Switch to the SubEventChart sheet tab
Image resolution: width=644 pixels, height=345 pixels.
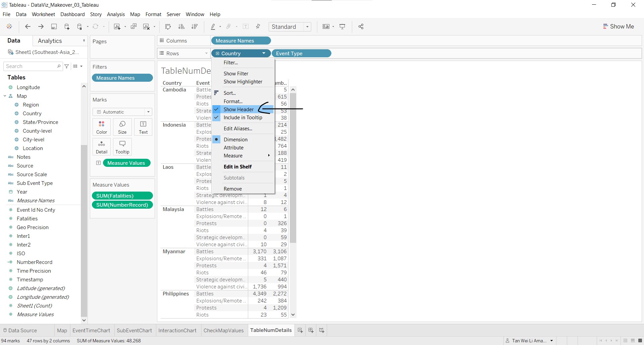[x=134, y=331]
